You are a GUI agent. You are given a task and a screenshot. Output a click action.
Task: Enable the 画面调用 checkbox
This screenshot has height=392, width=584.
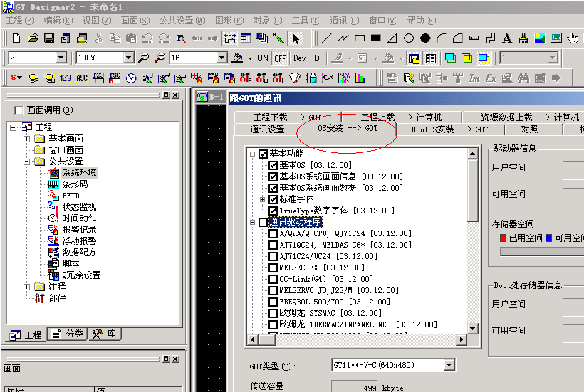coord(19,110)
